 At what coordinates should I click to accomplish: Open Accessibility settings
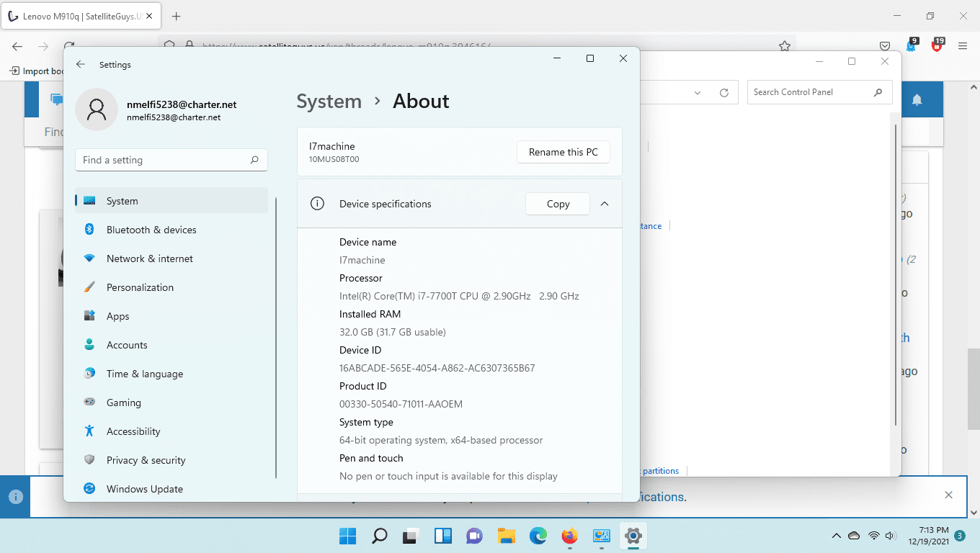[171, 431]
